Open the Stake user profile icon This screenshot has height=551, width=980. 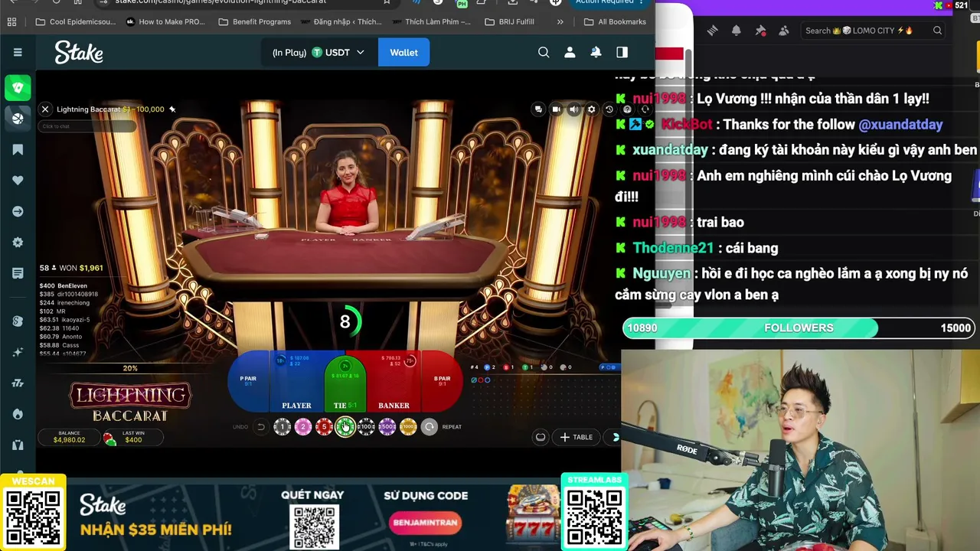click(x=570, y=52)
